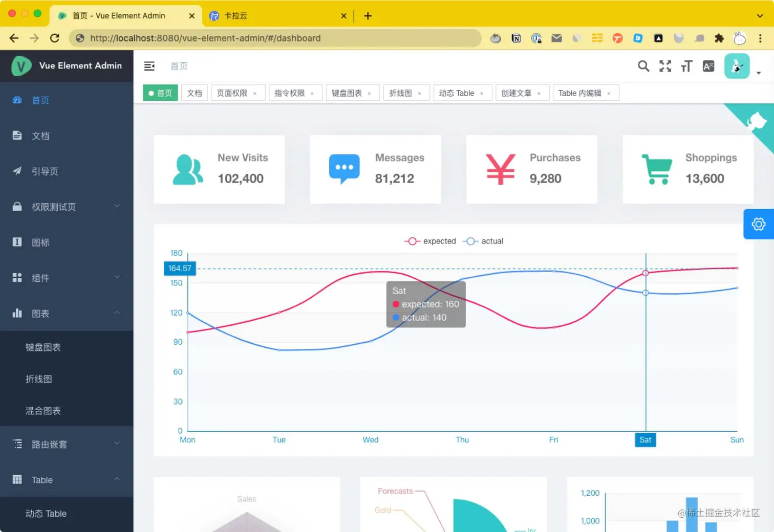The image size is (774, 532).
Task: Open the header search icon
Action: (x=643, y=66)
